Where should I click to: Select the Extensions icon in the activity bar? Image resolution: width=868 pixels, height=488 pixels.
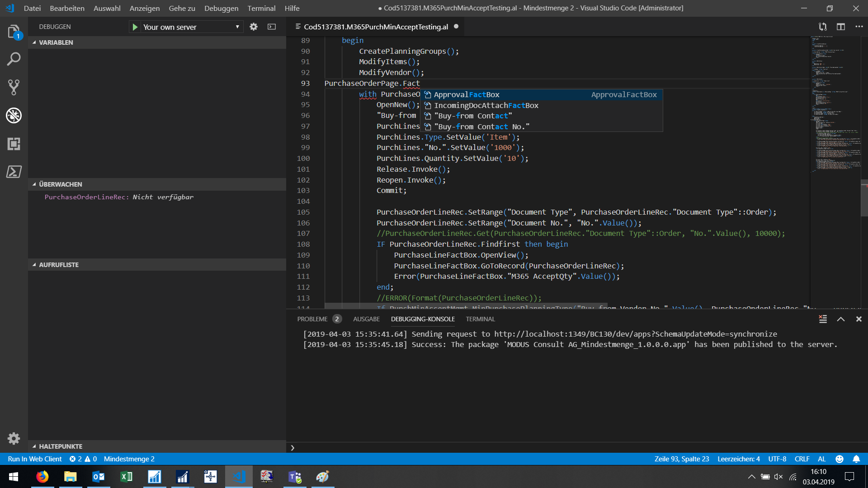tap(14, 144)
